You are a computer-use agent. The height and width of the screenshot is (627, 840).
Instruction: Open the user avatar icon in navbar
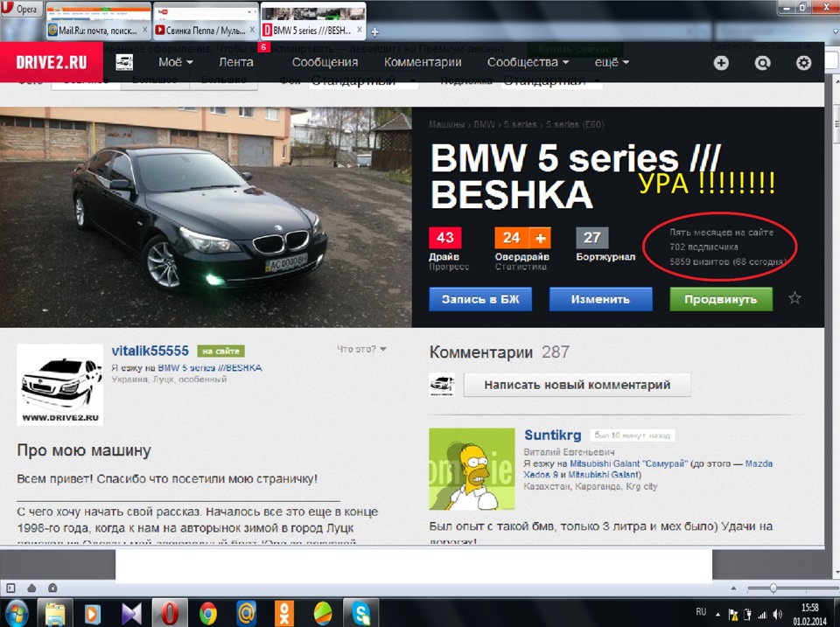124,63
